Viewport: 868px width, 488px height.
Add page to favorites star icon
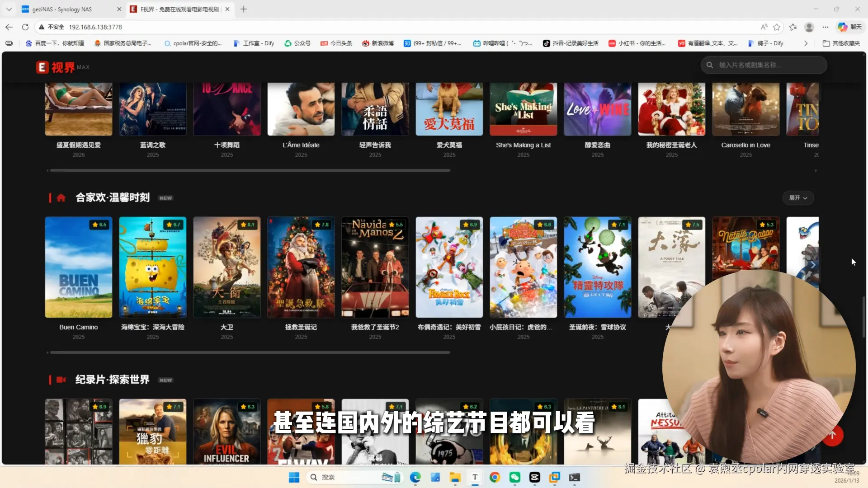[x=777, y=27]
